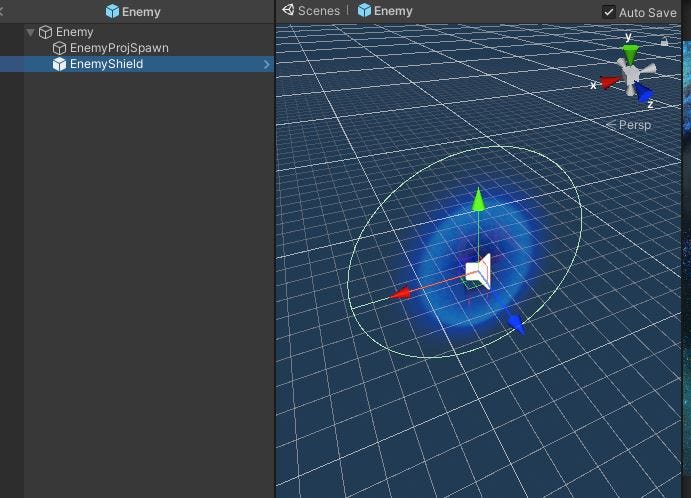Go back using the hierarchy header arrow
The image size is (691, 498).
[x=1, y=11]
